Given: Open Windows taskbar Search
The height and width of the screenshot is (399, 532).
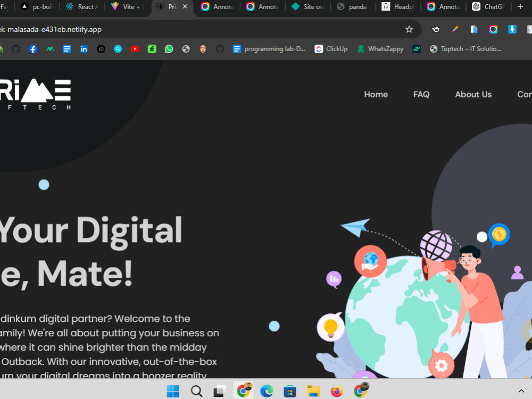Looking at the screenshot, I should coord(196,391).
